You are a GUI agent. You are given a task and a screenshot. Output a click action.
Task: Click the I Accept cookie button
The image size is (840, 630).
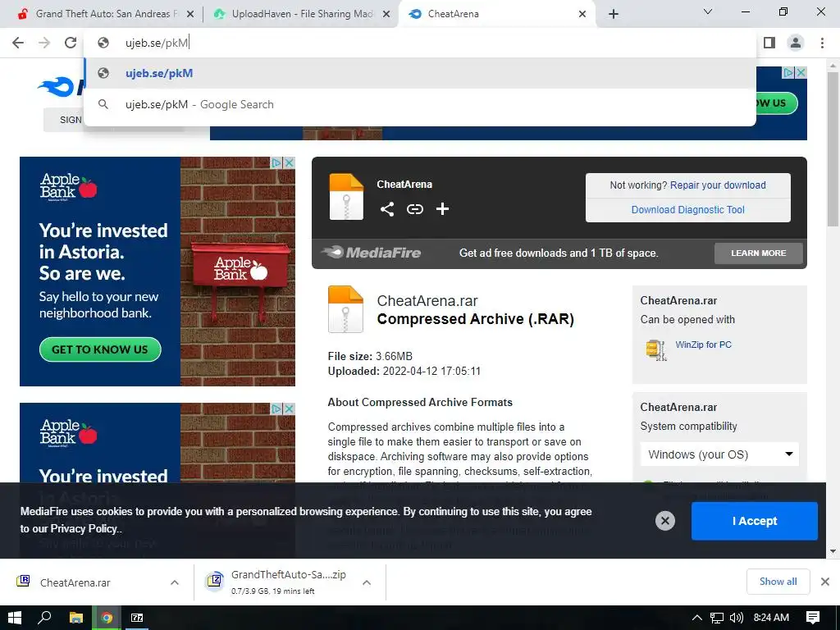755,521
